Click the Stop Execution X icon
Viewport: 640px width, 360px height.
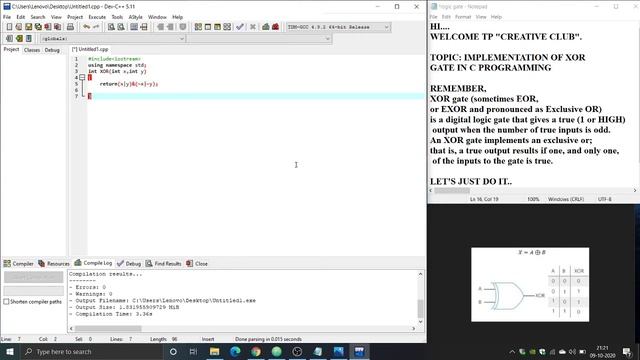(x=253, y=27)
